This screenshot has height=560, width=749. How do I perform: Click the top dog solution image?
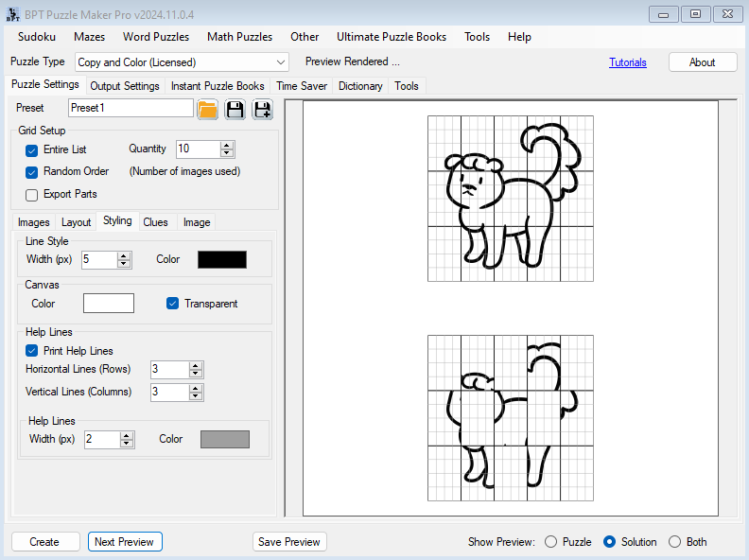(x=510, y=199)
